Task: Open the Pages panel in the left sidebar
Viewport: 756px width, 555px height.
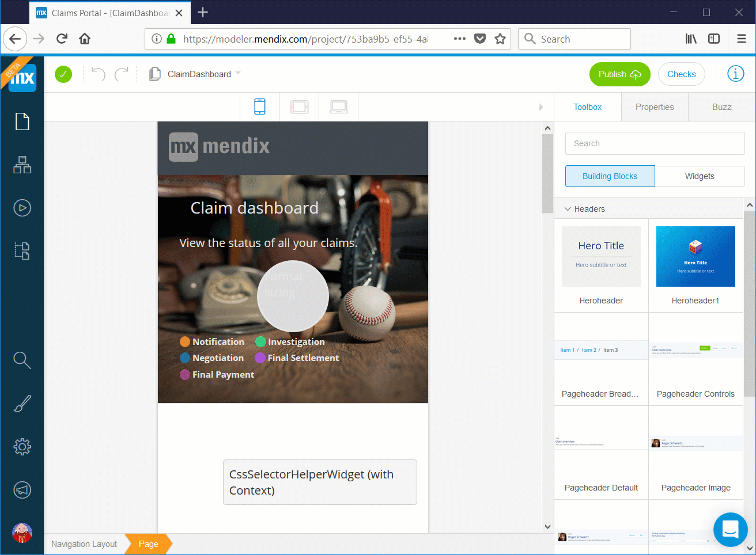Action: click(22, 121)
